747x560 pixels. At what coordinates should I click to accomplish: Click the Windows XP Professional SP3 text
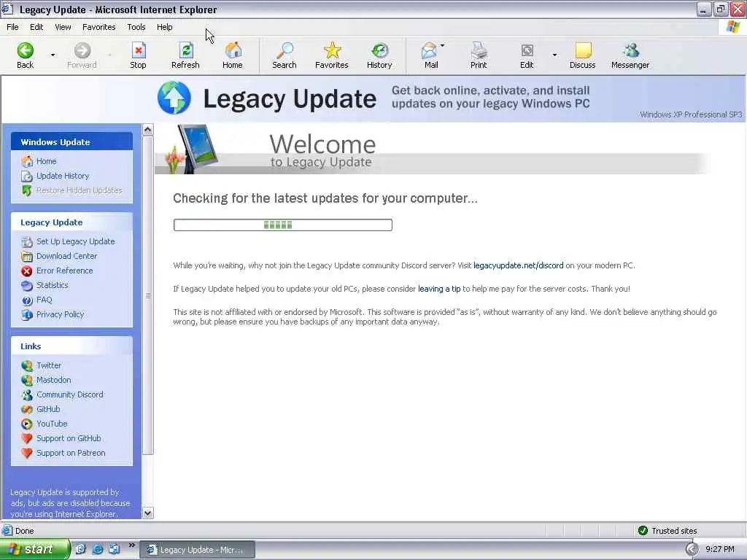coord(691,114)
